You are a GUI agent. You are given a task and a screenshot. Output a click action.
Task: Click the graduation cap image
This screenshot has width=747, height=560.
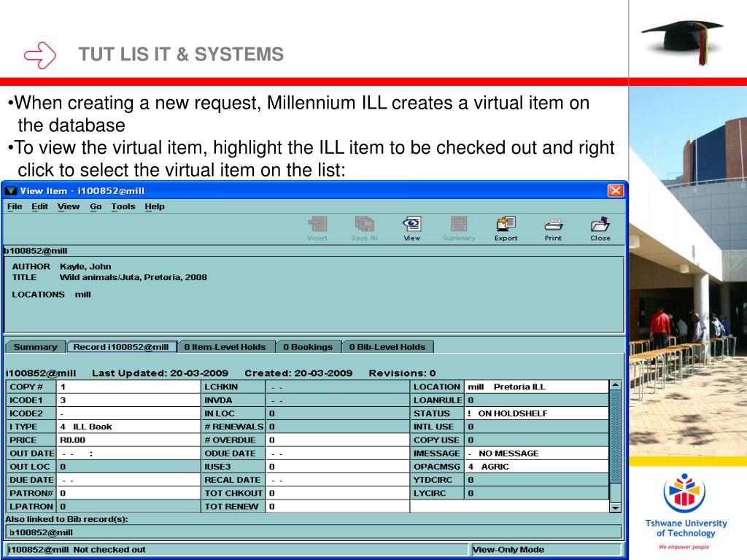click(683, 42)
